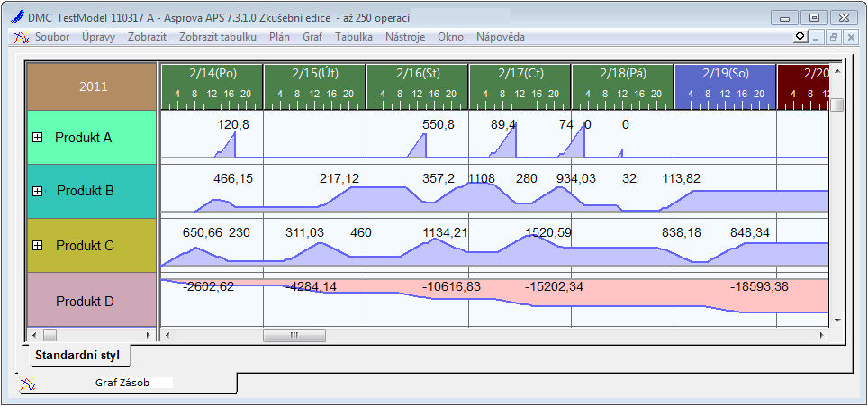The width and height of the screenshot is (868, 407).
Task: Click the vertical scrollbar up arrow
Action: coord(837,71)
